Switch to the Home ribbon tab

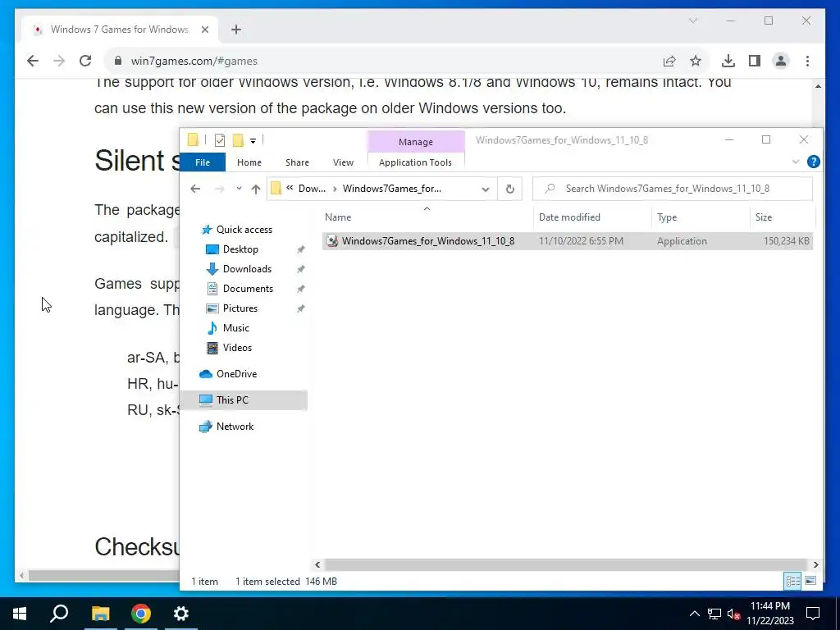click(249, 162)
